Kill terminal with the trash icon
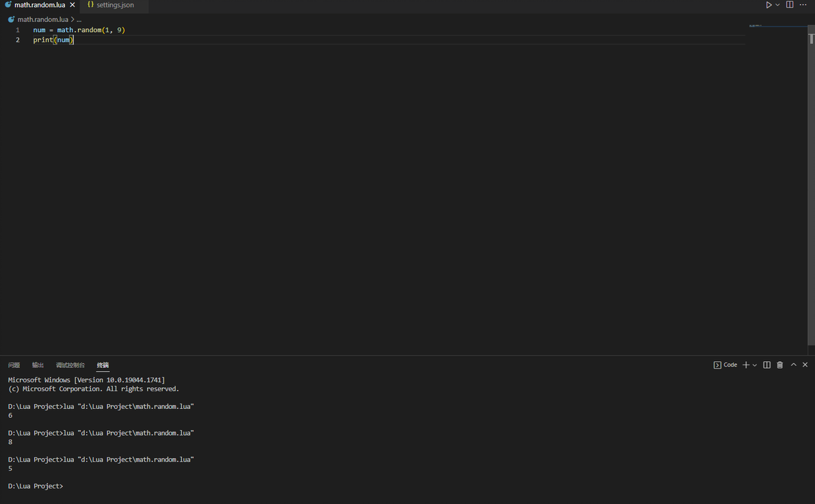Viewport: 815px width, 504px height. (779, 365)
